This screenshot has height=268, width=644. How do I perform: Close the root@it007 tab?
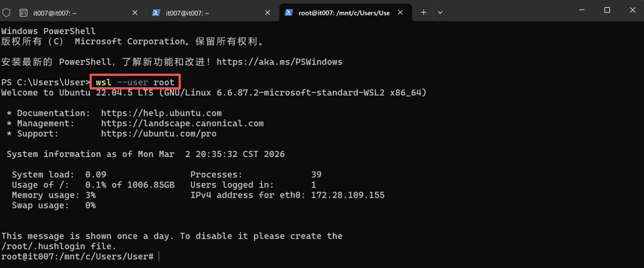(x=400, y=13)
